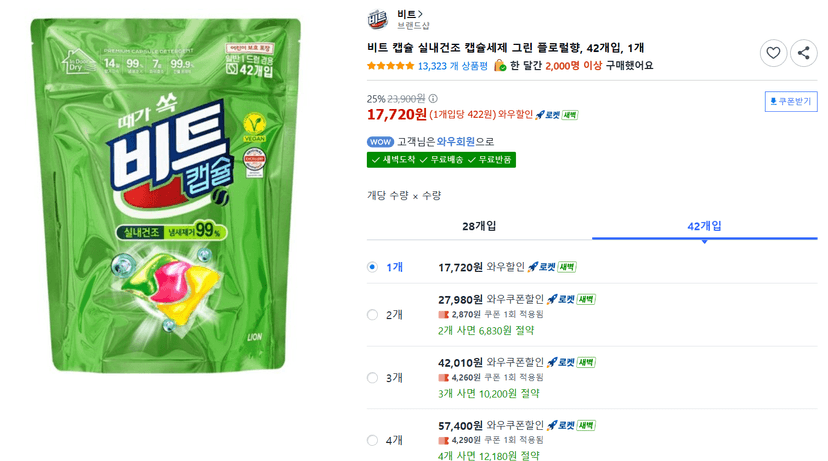828x461 pixels.
Task: Click the info icon beside 23,900원
Action: [x=433, y=98]
